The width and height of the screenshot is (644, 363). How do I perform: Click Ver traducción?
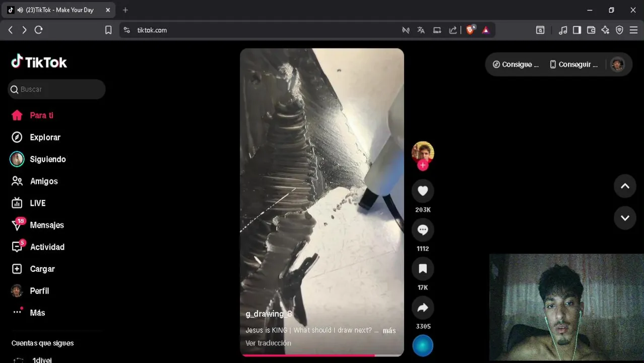coord(268,343)
